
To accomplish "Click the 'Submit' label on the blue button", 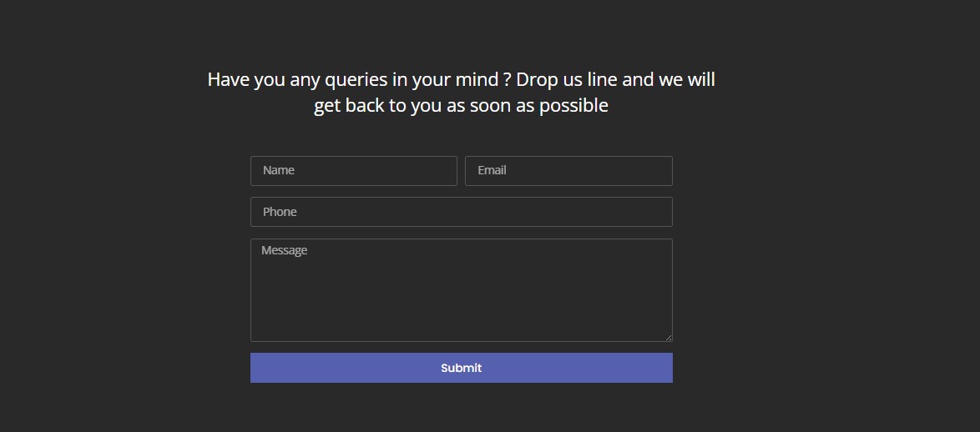I will (x=462, y=369).
